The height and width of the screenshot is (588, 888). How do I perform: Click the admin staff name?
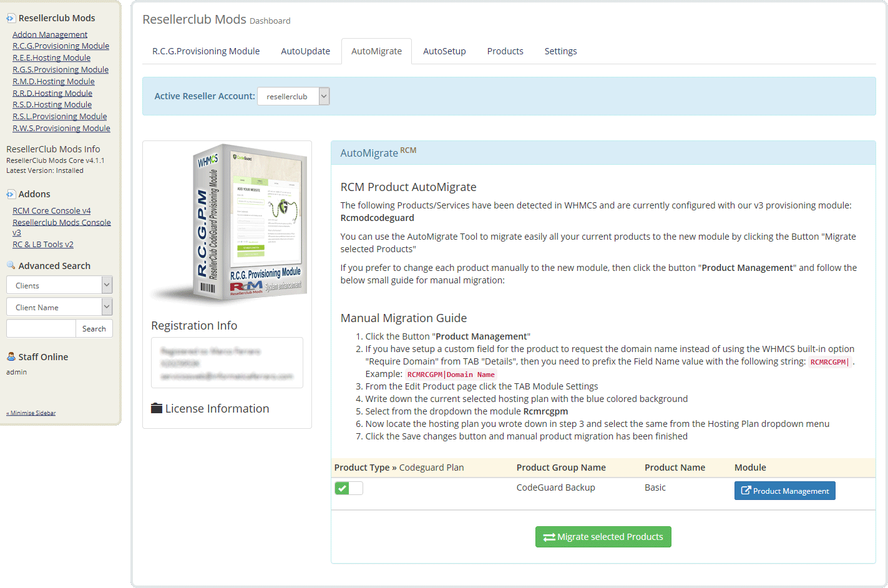tap(16, 372)
